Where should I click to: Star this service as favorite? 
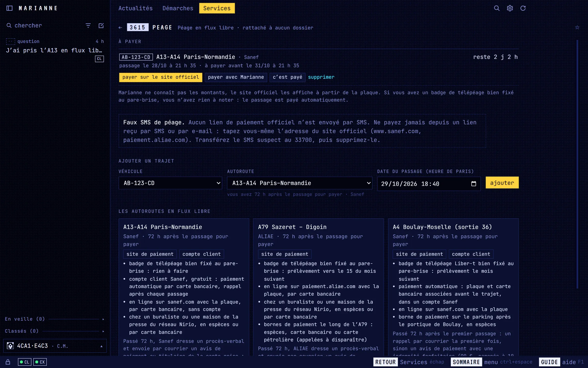click(x=577, y=27)
